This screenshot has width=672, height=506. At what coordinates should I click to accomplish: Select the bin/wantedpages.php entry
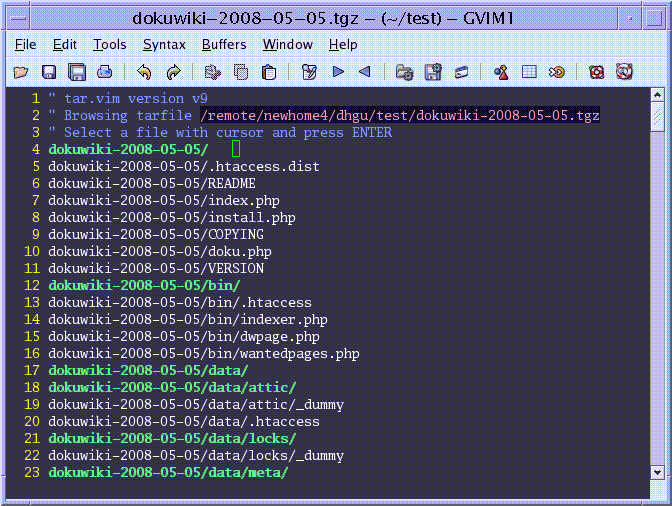click(x=204, y=353)
